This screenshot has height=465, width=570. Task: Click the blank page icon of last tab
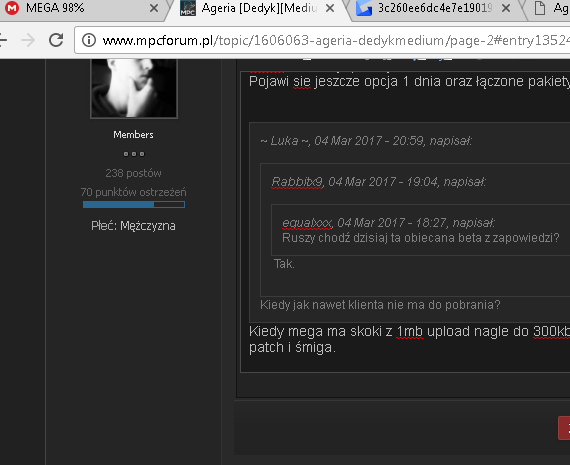coord(540,8)
